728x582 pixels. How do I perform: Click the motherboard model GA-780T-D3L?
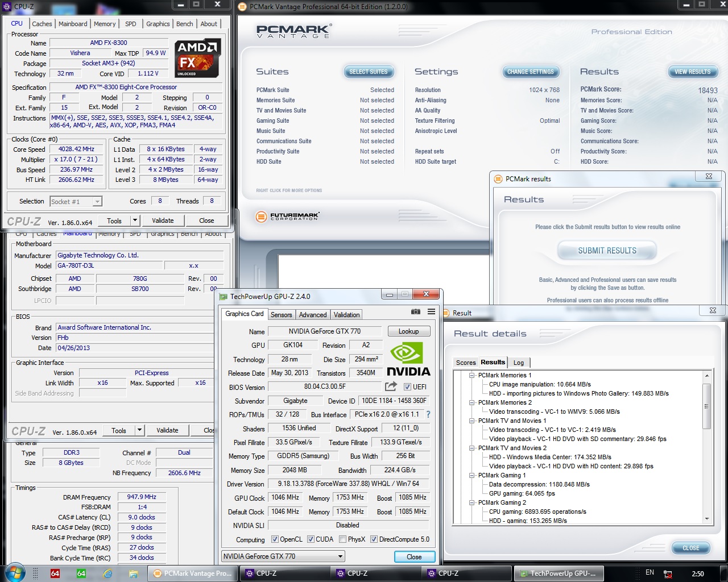pos(109,265)
